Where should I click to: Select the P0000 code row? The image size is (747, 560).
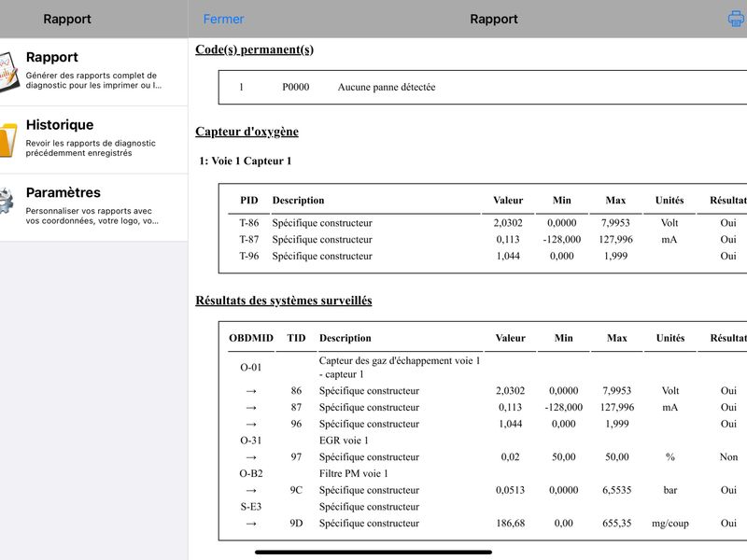(x=483, y=87)
